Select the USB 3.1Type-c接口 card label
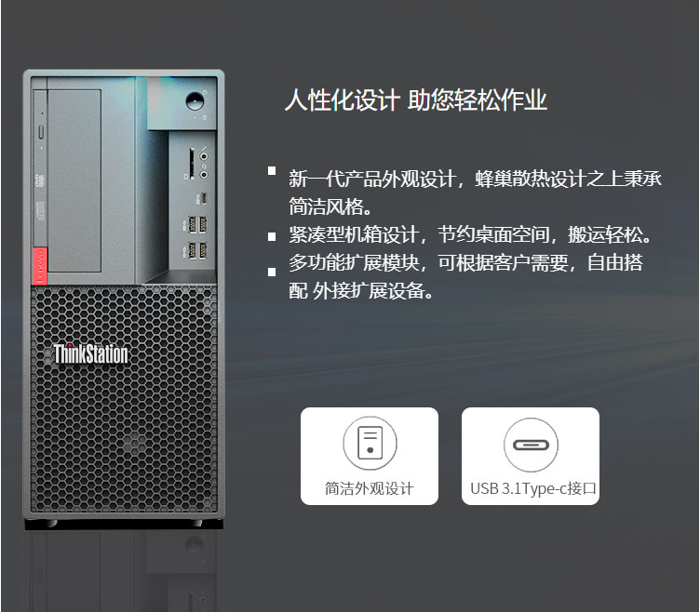Image resolution: width=700 pixels, height=612 pixels. [533, 488]
